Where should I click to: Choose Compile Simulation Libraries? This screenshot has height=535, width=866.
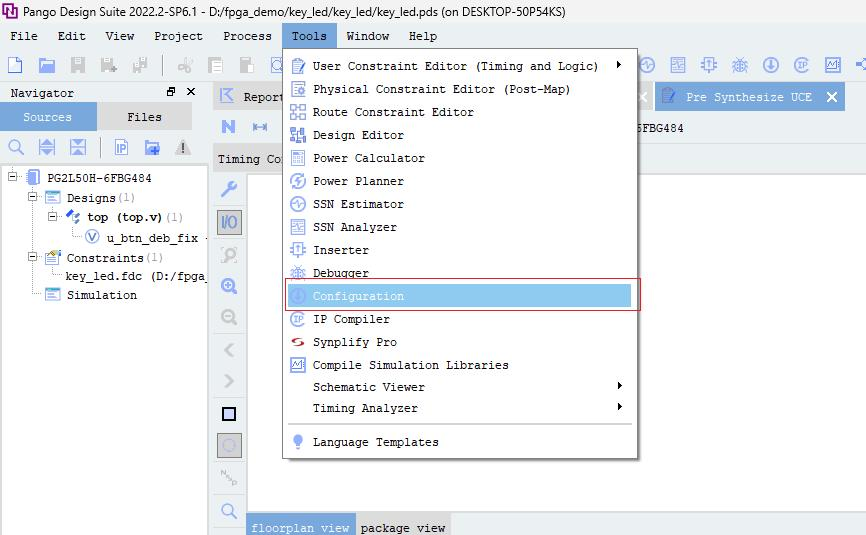pos(460,365)
